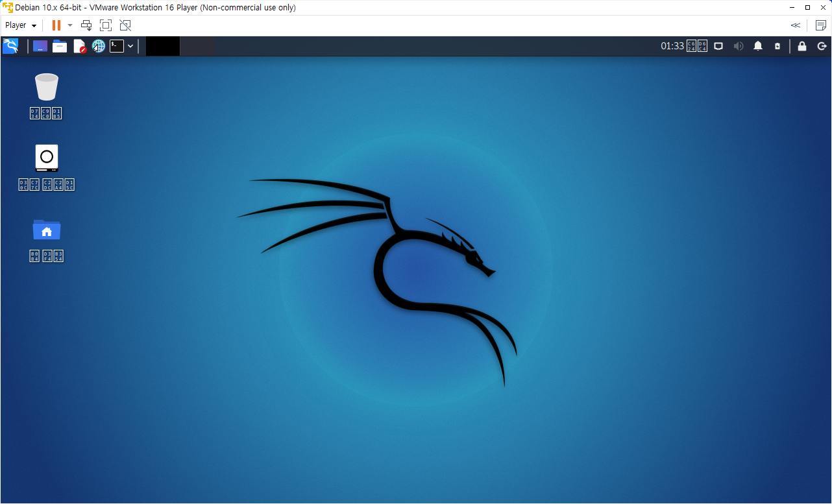Open the display/network monitor tray icon

tap(718, 46)
